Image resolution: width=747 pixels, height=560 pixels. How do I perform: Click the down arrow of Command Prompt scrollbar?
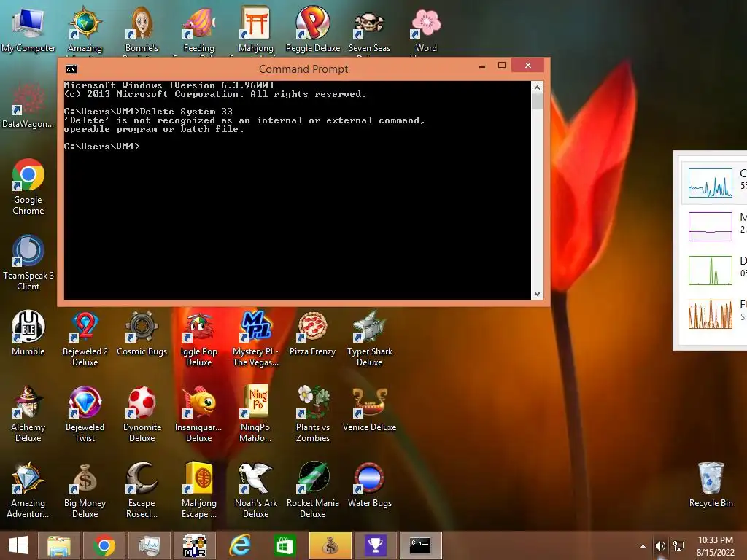(537, 294)
